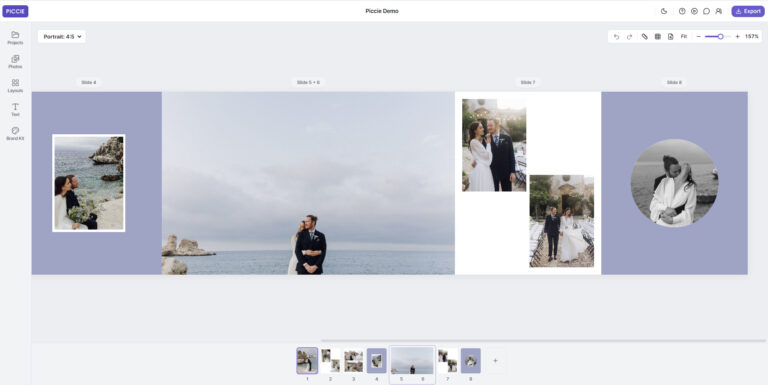Select the circular black-and-white photo on Slide 8
Image resolution: width=768 pixels, height=385 pixels.
(x=674, y=183)
